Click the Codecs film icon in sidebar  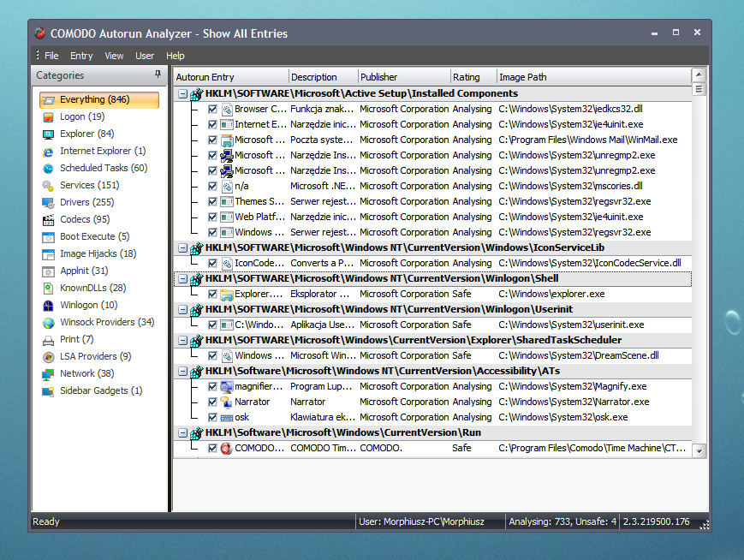[x=47, y=220]
